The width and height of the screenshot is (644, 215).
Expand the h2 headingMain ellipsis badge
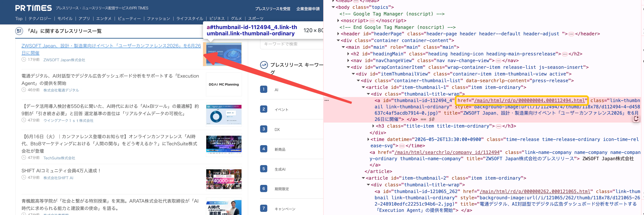pyautogui.click(x=565, y=54)
